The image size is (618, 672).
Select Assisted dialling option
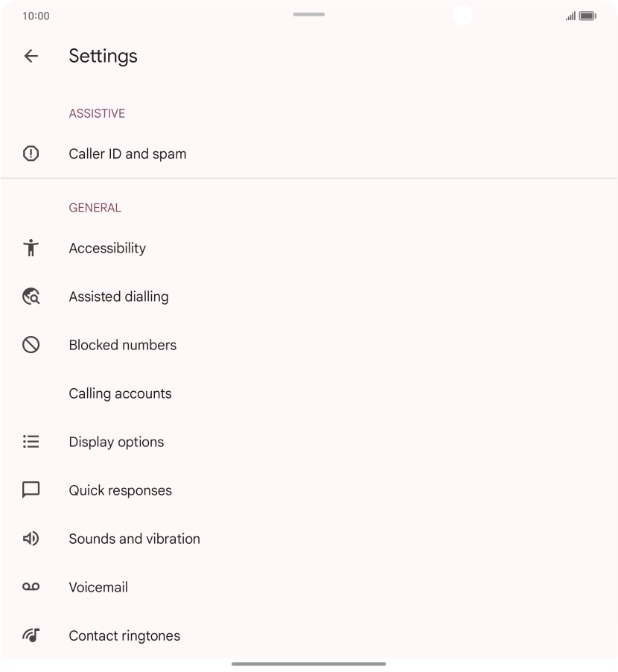tap(118, 297)
